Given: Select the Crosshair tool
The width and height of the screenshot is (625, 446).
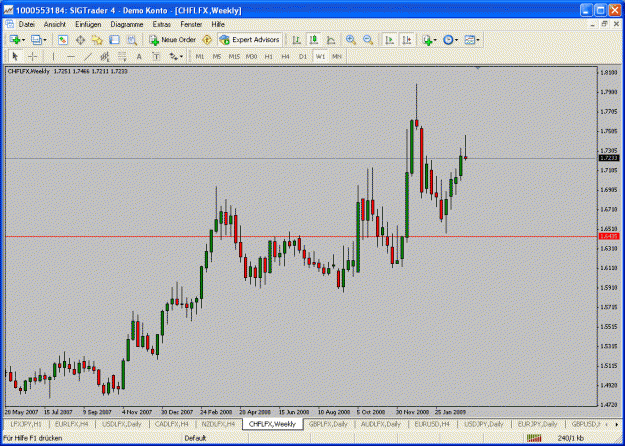Looking at the screenshot, I should pyautogui.click(x=33, y=57).
